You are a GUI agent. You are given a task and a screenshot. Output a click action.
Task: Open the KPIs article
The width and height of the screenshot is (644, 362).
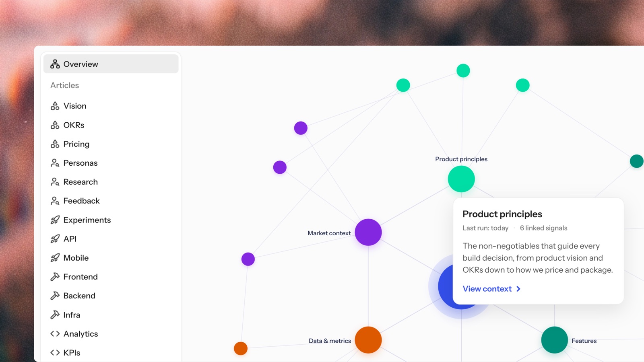click(111, 353)
